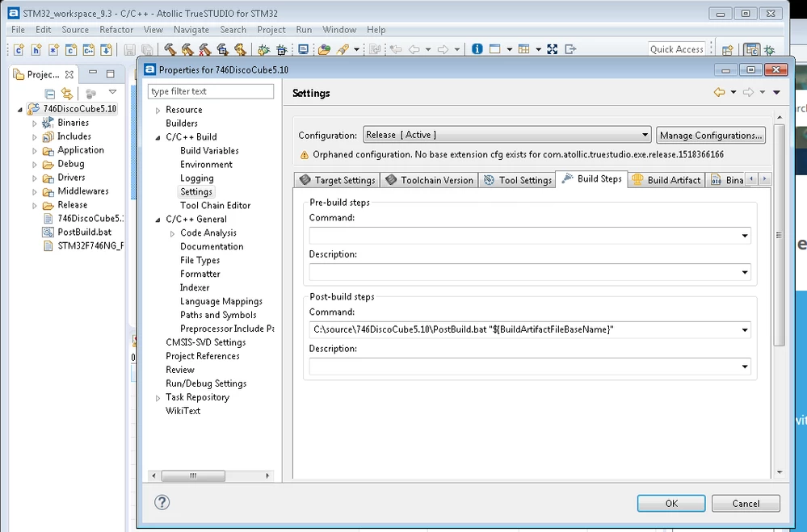Maximize the Project Explorer panel
This screenshot has width=807, height=532.
[x=110, y=73]
